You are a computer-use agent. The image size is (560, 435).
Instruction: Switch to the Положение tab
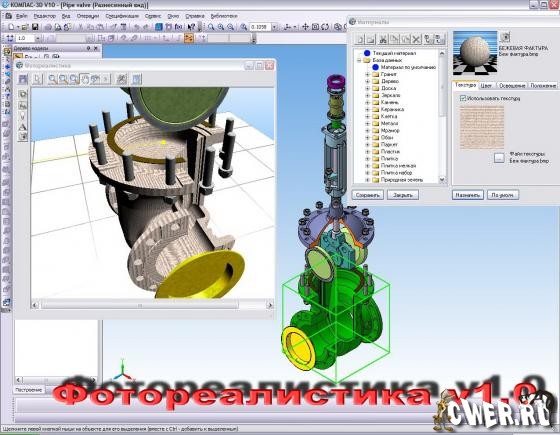tap(543, 85)
